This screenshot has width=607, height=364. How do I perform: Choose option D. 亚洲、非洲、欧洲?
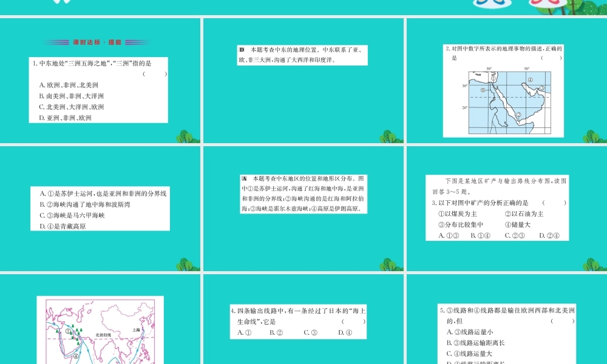(65, 118)
